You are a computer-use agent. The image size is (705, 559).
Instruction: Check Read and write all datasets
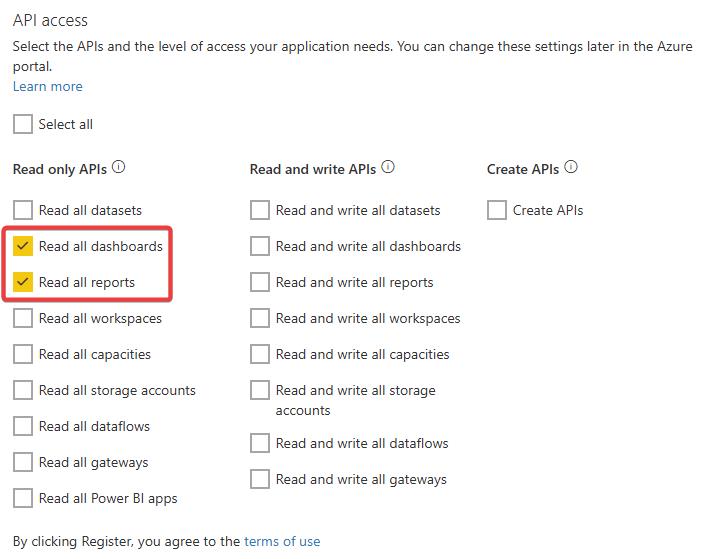[260, 210]
